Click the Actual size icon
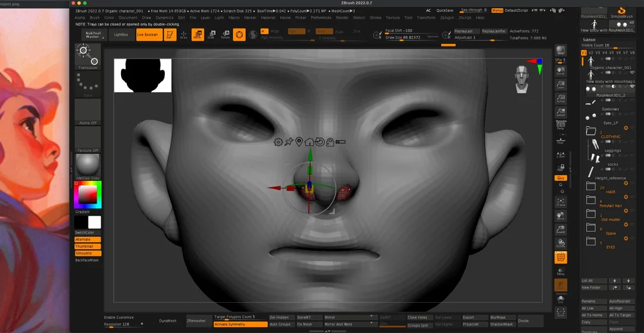 point(561,99)
